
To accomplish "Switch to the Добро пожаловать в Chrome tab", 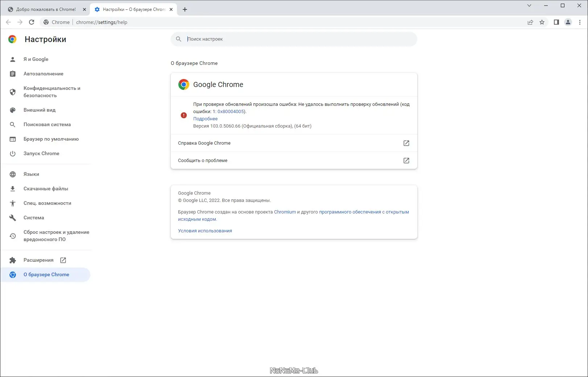I will (x=46, y=9).
